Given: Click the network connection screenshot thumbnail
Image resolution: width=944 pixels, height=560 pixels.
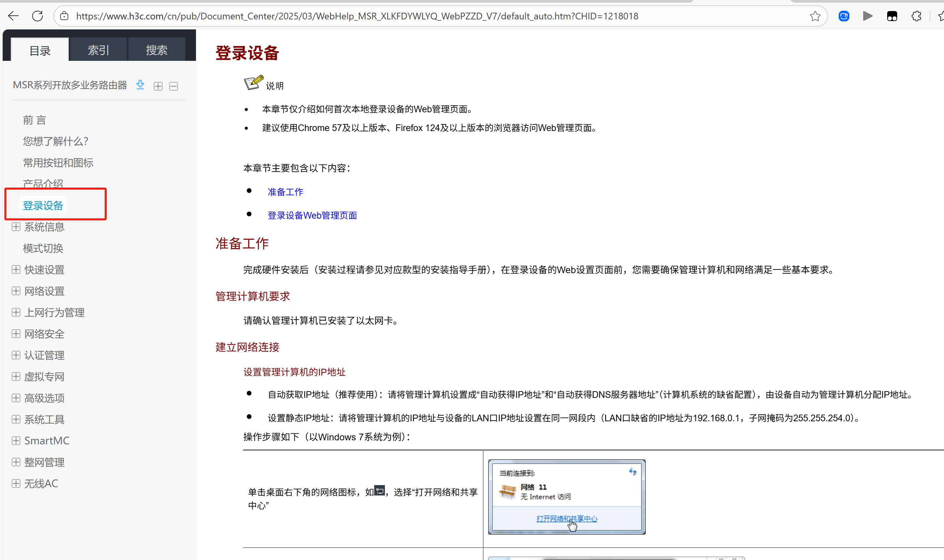Looking at the screenshot, I should pos(566,496).
